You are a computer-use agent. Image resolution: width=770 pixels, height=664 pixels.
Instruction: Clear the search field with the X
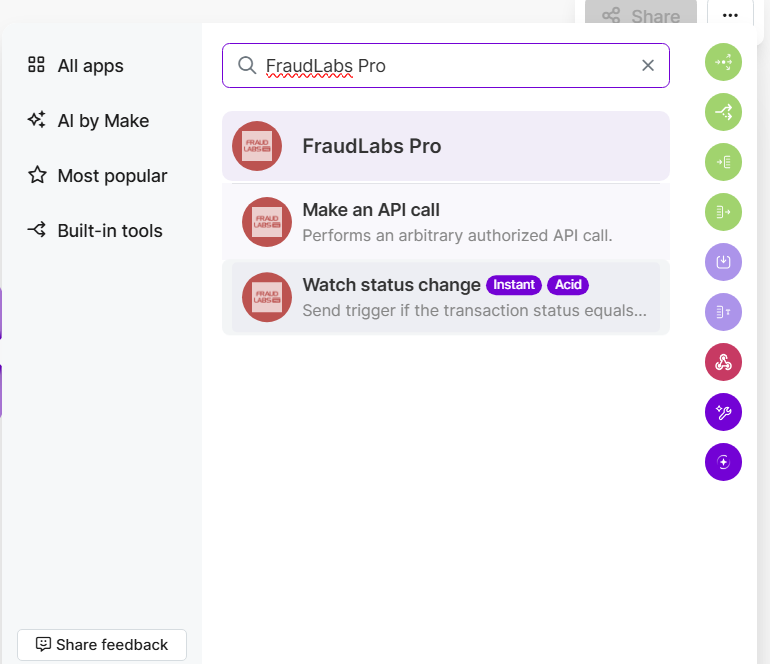point(648,65)
